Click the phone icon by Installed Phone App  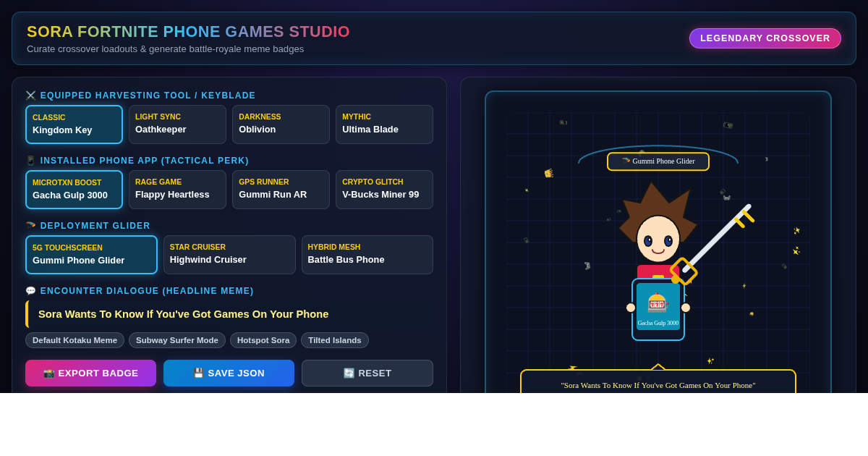[x=30, y=161]
